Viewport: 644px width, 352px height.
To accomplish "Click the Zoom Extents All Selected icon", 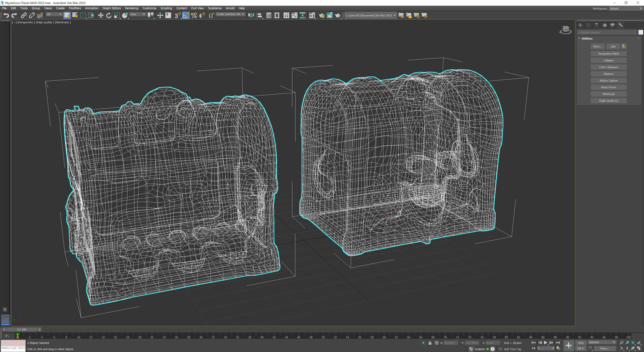I will [x=639, y=342].
